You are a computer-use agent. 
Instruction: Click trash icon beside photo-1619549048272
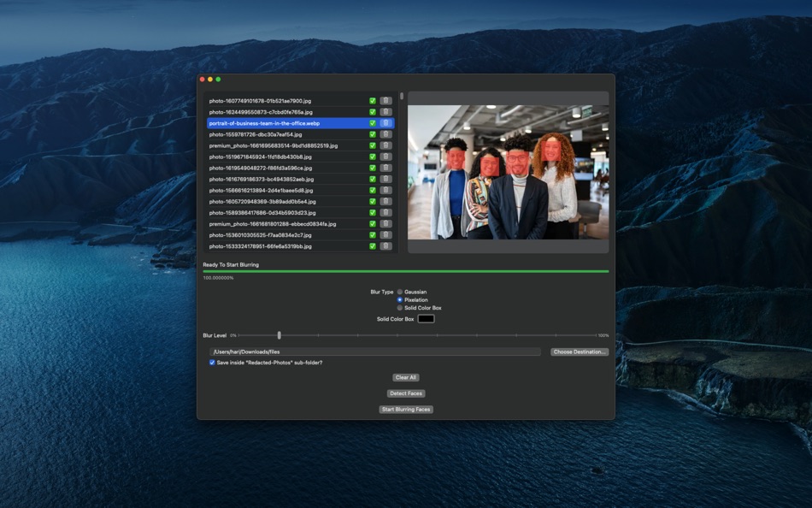pos(385,168)
